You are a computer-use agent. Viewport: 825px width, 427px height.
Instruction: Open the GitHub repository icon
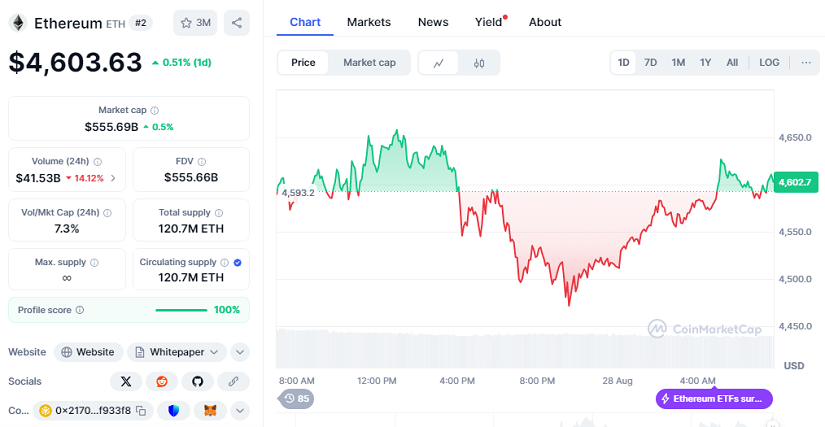click(x=197, y=381)
